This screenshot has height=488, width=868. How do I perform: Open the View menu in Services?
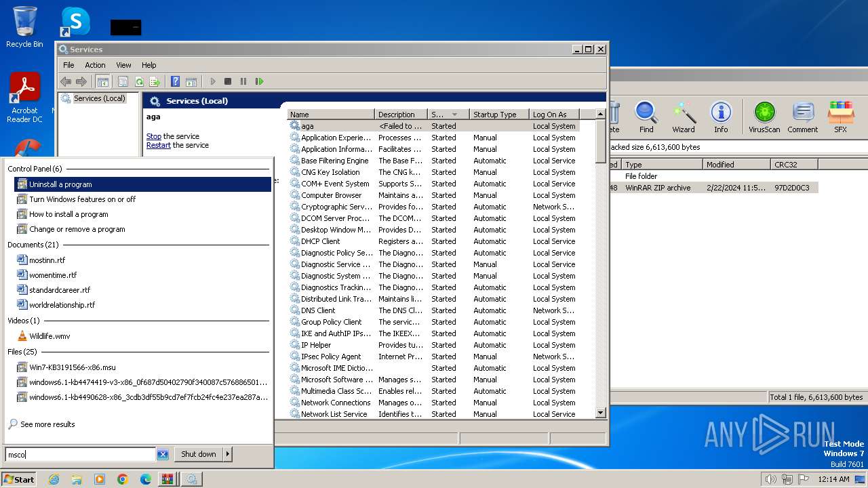point(123,65)
